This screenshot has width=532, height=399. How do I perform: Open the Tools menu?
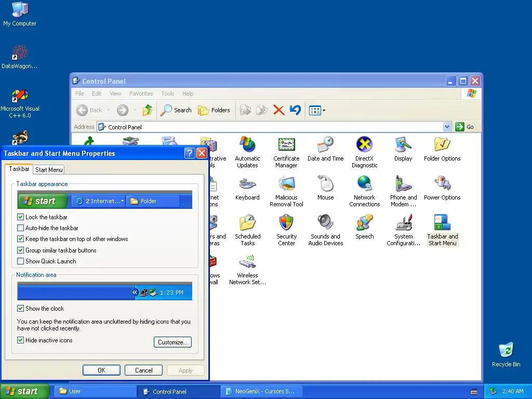click(x=168, y=94)
